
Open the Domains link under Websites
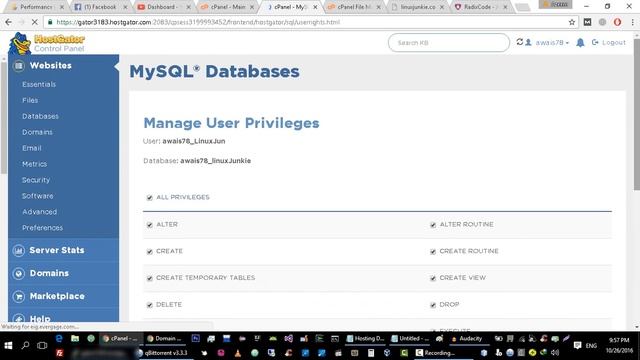point(37,132)
